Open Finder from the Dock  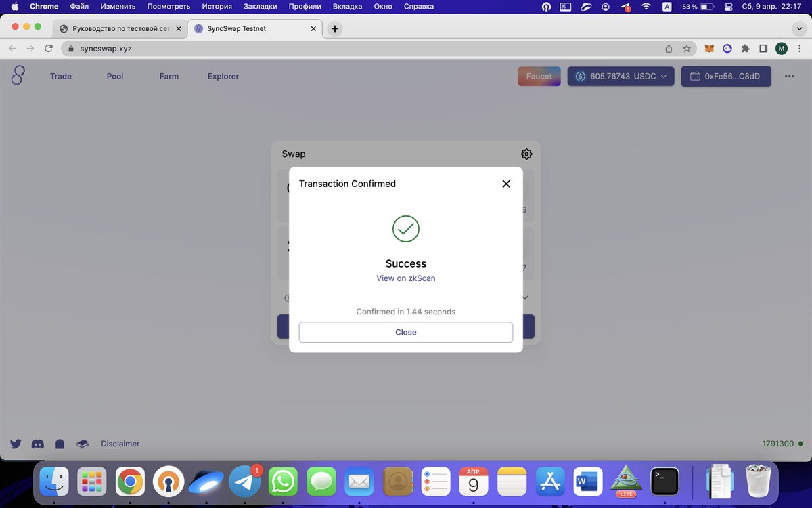(x=53, y=482)
